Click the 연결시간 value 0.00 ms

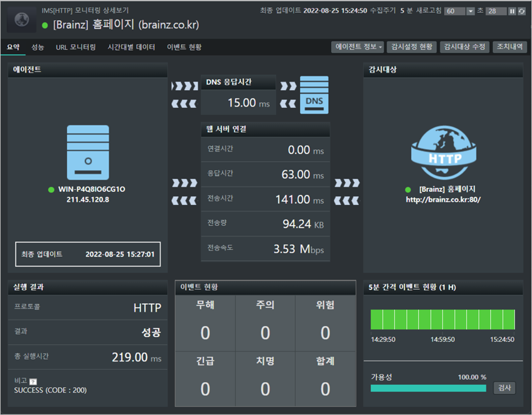306,150
